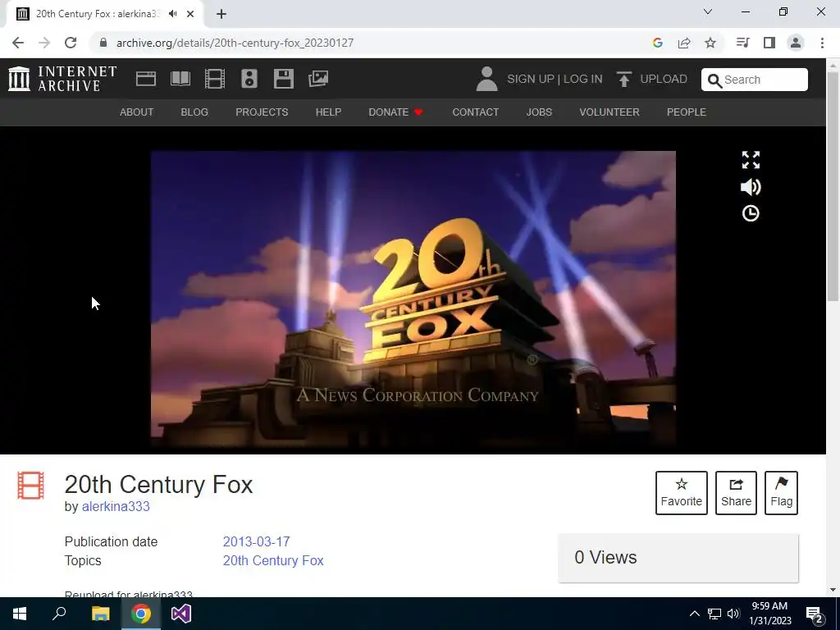Open the Video film-strip icon in the top navigation

coord(215,79)
